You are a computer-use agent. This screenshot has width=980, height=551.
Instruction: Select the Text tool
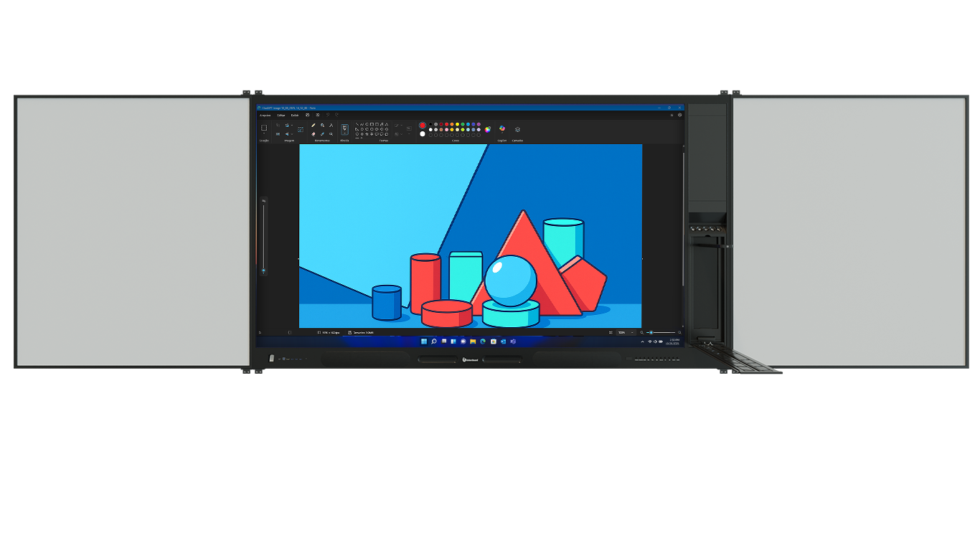[331, 125]
